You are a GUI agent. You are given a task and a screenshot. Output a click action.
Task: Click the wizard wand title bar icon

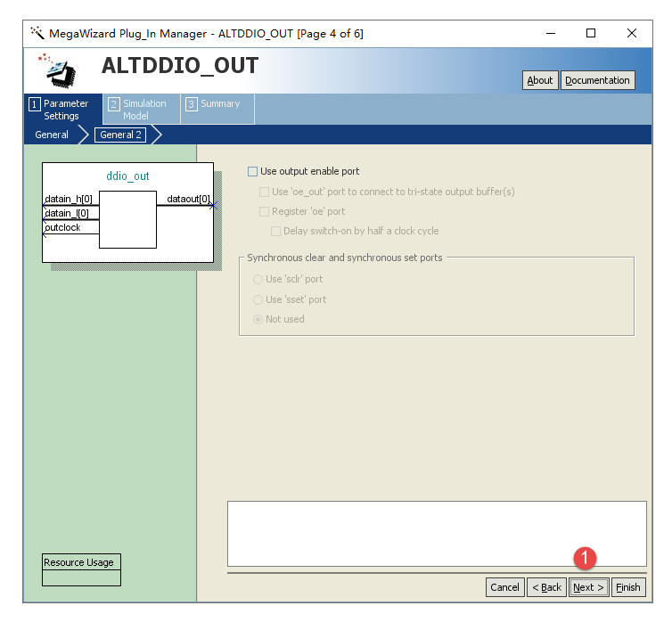click(x=37, y=33)
